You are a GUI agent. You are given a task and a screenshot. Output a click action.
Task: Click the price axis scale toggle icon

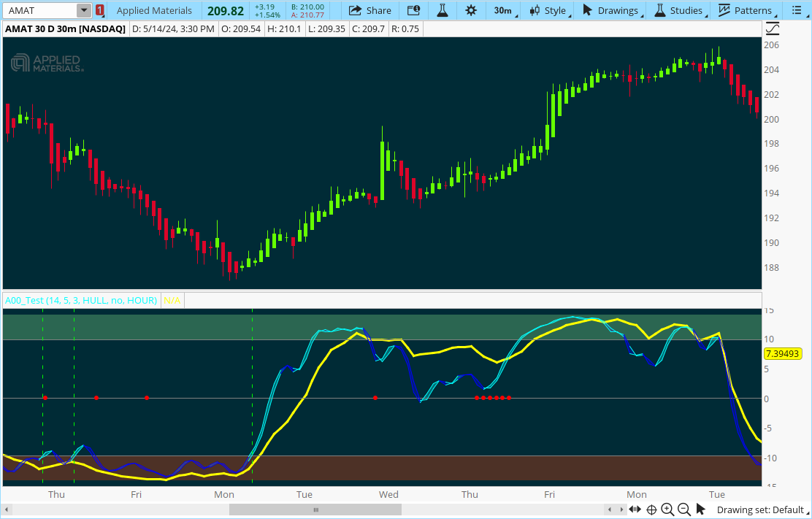coord(772,29)
